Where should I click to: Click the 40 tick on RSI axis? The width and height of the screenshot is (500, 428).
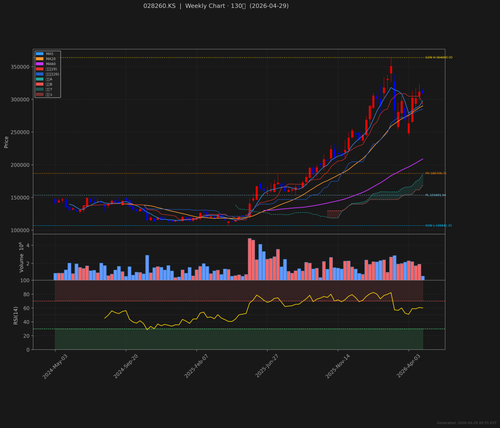click(27, 322)
